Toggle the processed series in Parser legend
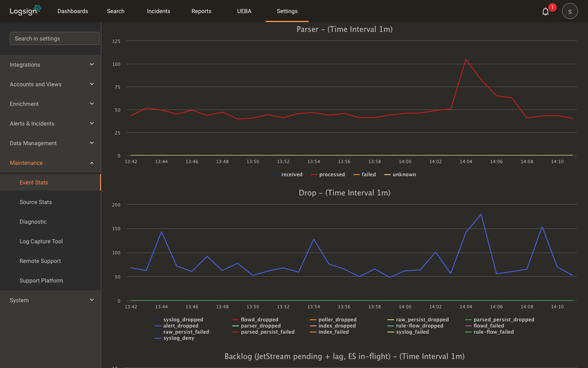 (x=328, y=175)
